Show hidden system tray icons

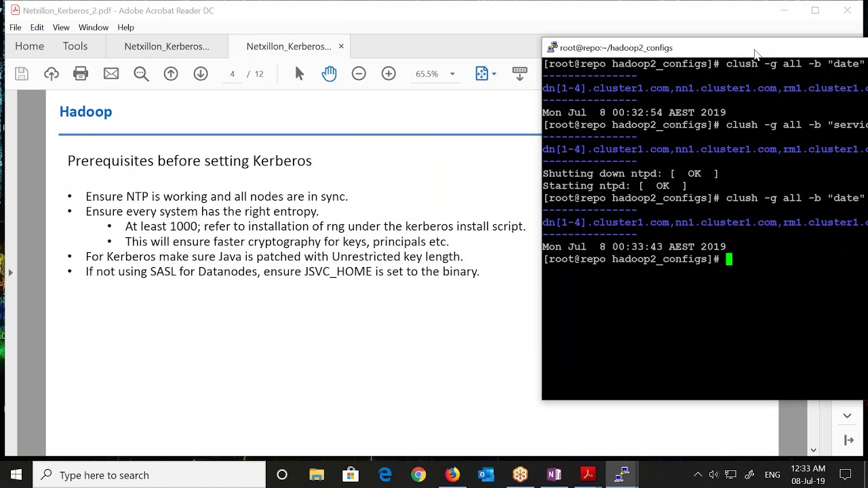(x=697, y=475)
